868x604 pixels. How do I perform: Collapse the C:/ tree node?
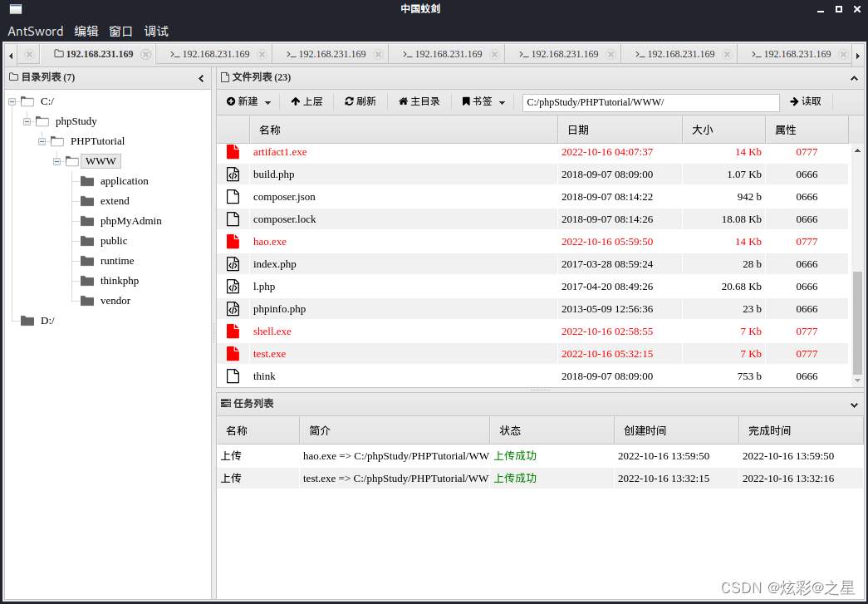pyautogui.click(x=12, y=101)
